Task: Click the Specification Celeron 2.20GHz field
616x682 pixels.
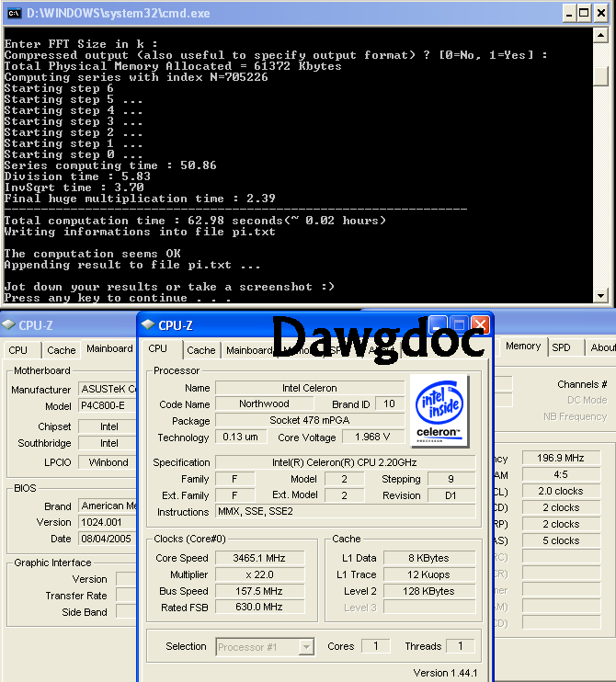Action: tap(345, 462)
